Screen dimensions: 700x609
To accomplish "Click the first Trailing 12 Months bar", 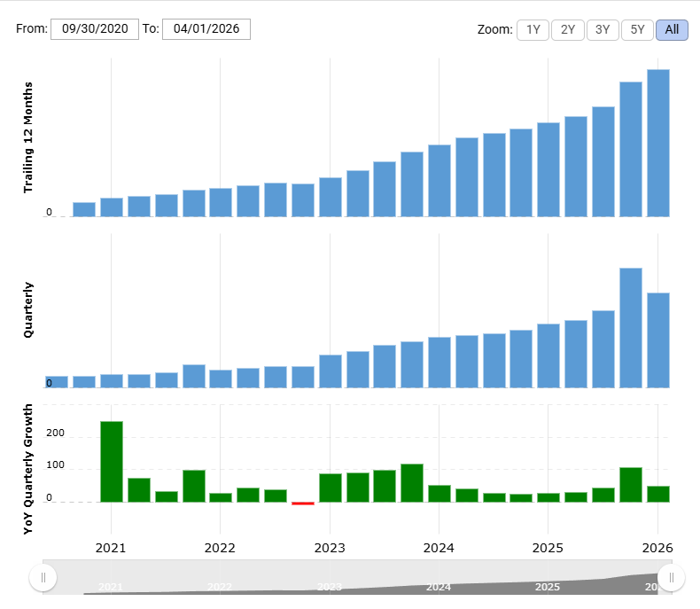I will coord(84,209).
